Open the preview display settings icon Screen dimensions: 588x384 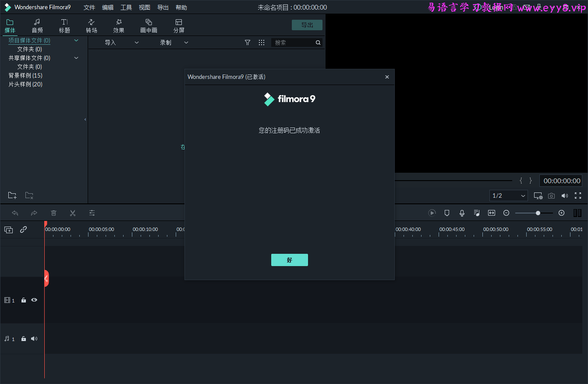(538, 196)
